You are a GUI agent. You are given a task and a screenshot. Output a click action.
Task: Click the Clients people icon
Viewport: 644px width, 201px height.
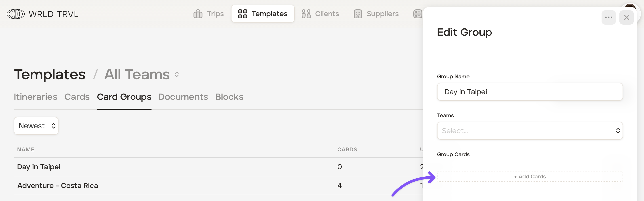(306, 14)
